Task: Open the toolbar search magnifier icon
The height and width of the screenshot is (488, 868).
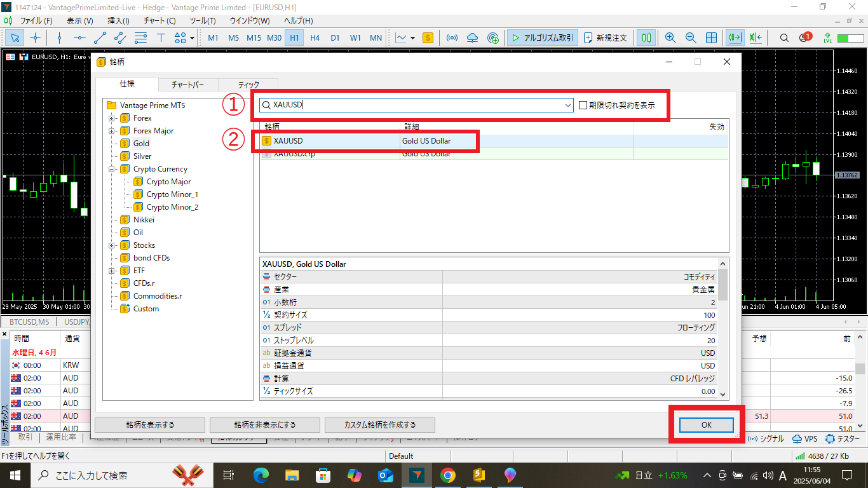Action: click(x=784, y=37)
